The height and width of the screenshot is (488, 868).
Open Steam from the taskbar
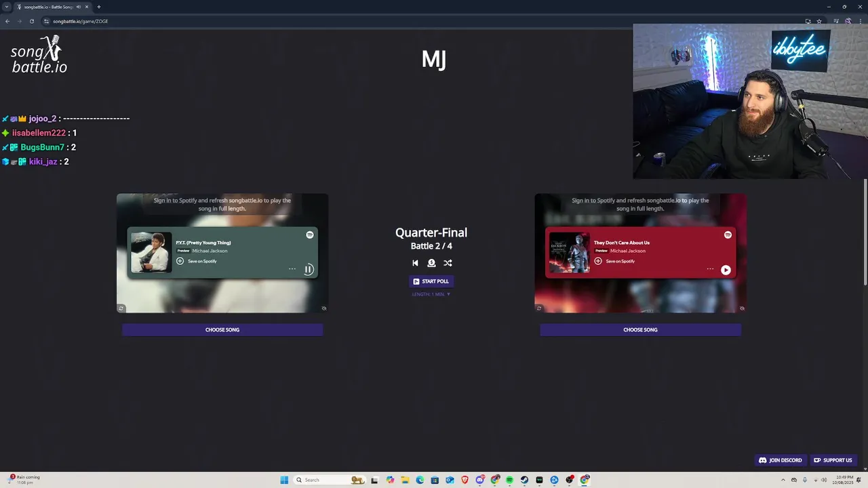524,480
